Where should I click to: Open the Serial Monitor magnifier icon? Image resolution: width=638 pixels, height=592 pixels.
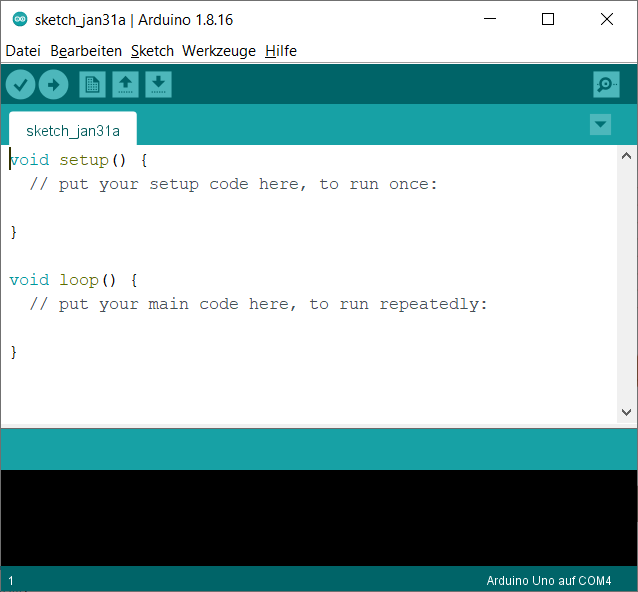coord(606,85)
